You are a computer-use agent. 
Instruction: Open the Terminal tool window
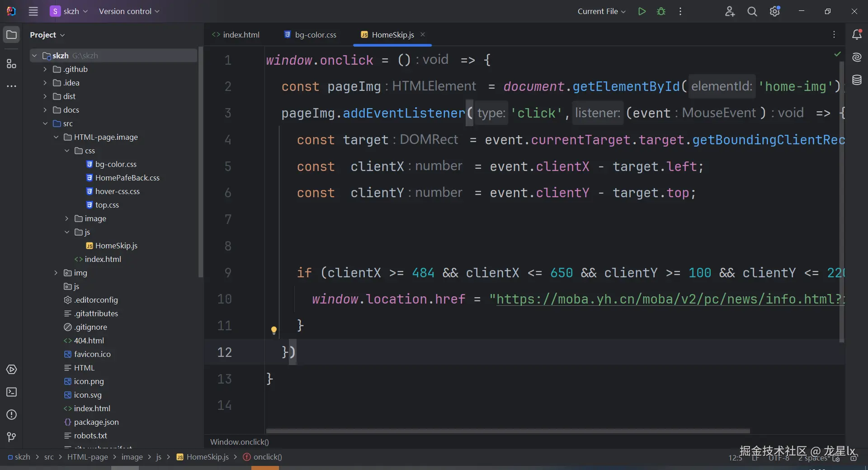[11, 392]
